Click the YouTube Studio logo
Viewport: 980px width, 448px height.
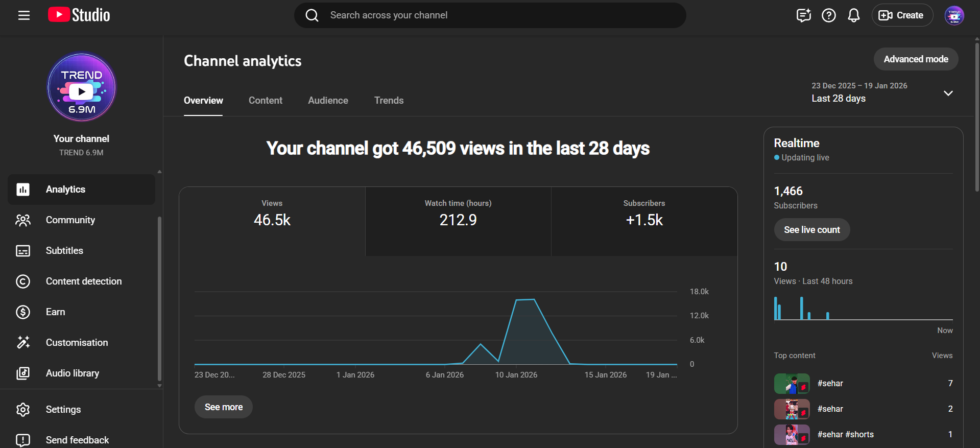79,15
